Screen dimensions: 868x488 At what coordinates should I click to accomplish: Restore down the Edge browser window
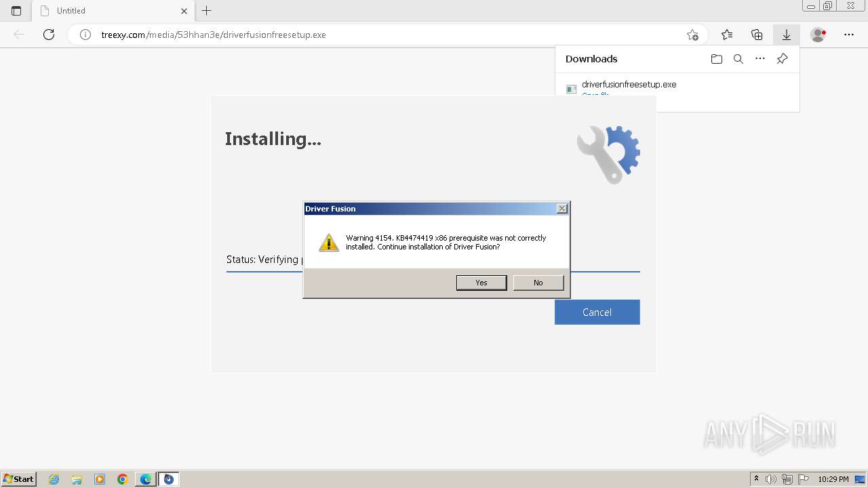(x=828, y=6)
